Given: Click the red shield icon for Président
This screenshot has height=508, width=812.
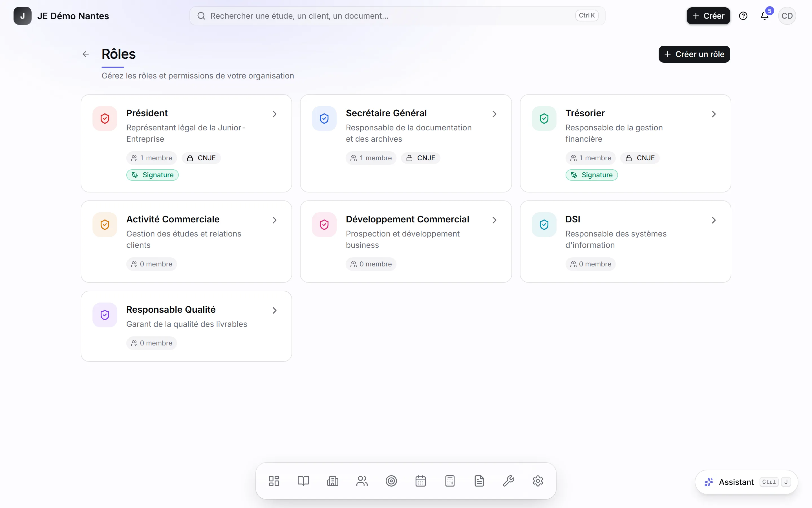Looking at the screenshot, I should (x=105, y=119).
